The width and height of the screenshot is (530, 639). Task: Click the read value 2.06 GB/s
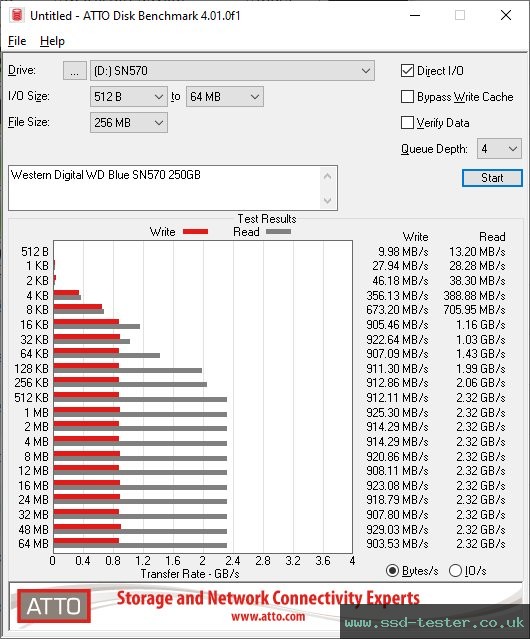tap(480, 383)
